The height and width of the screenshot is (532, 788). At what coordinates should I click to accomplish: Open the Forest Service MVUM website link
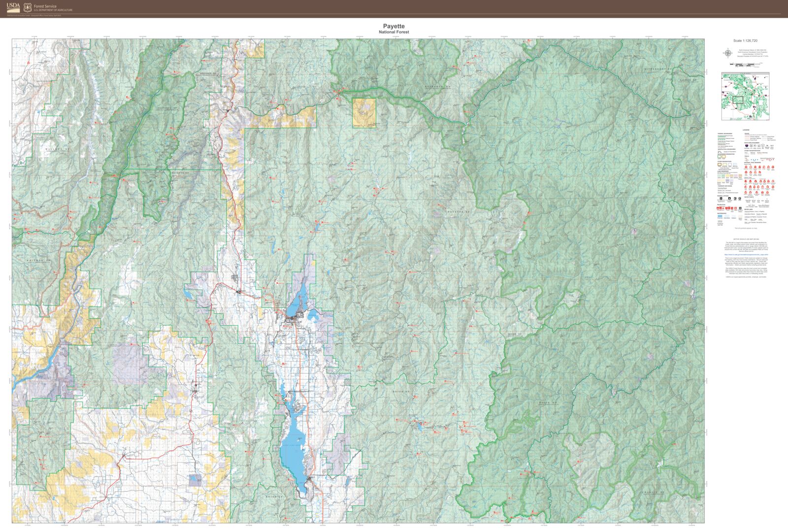[746, 255]
